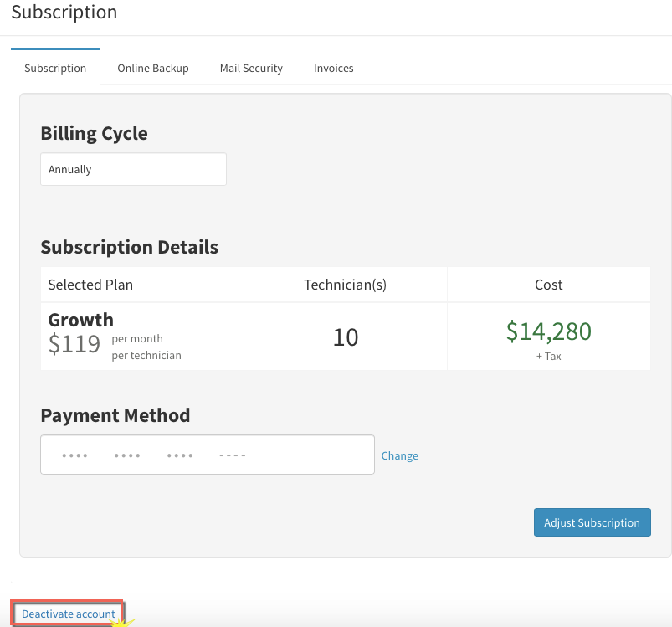672x627 pixels.
Task: Open the Subscription tab
Action: coord(55,68)
